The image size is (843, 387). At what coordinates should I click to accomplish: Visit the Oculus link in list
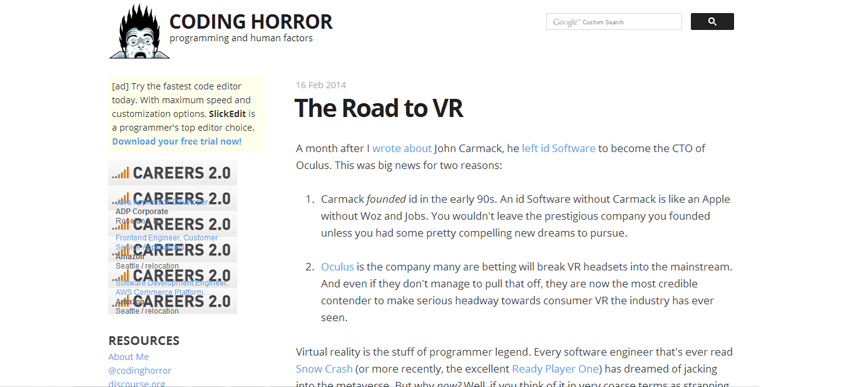[x=338, y=267]
